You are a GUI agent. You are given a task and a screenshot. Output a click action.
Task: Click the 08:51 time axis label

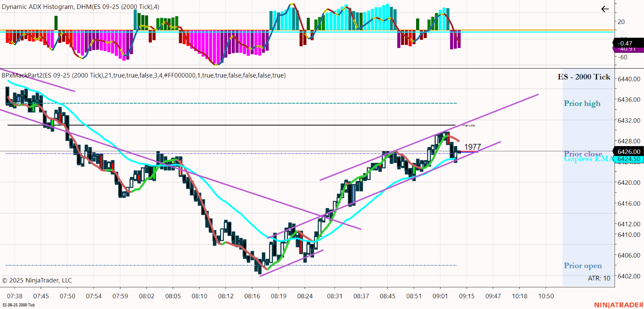click(x=413, y=296)
